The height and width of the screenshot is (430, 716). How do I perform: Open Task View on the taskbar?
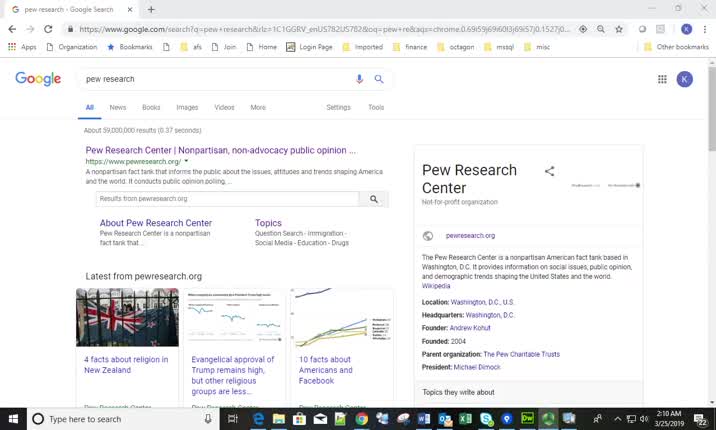232,419
